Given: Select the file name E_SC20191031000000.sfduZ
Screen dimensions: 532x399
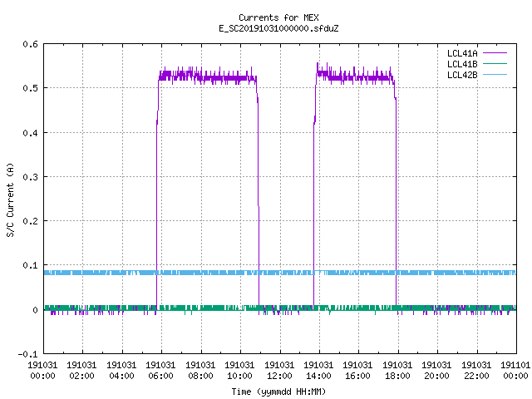Looking at the screenshot, I should click(278, 28).
